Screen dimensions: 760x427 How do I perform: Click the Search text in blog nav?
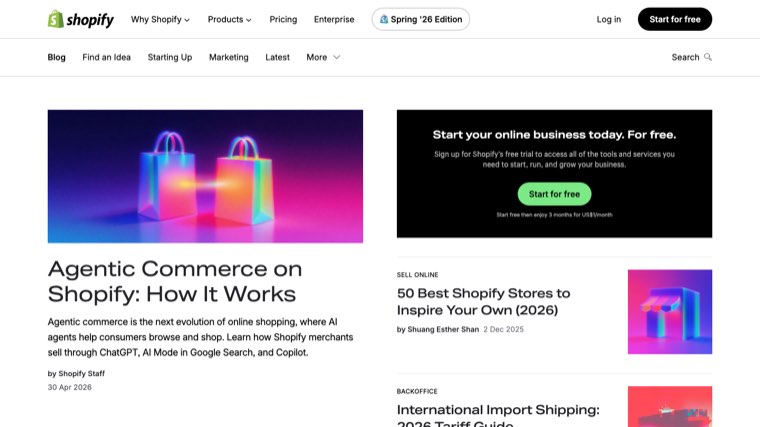point(685,57)
